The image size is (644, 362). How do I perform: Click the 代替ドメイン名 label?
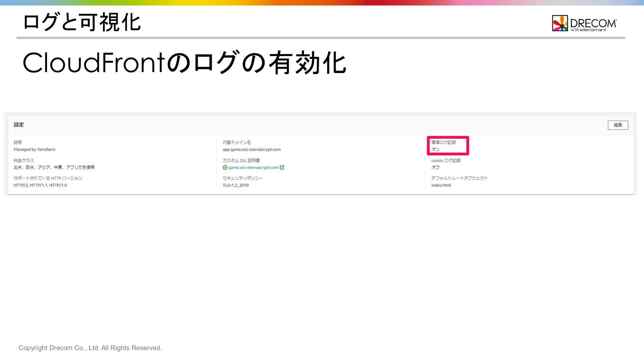point(237,142)
